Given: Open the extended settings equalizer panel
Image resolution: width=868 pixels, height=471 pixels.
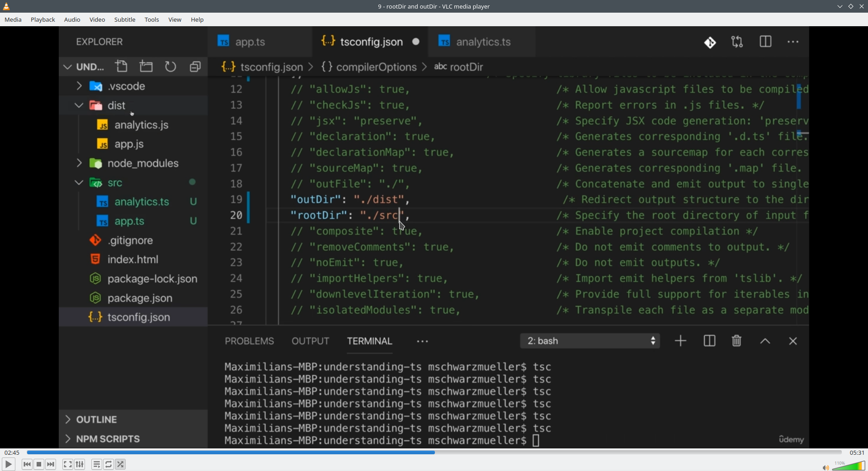Looking at the screenshot, I should pyautogui.click(x=80, y=464).
